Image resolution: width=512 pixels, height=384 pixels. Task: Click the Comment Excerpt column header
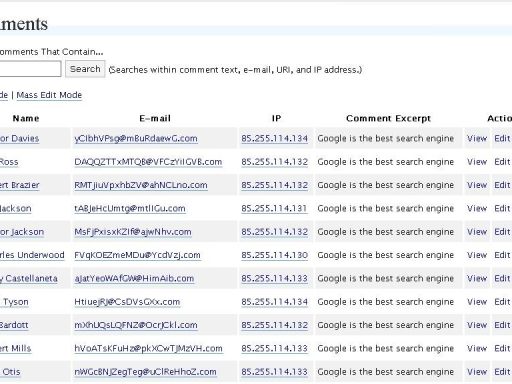pyautogui.click(x=389, y=118)
